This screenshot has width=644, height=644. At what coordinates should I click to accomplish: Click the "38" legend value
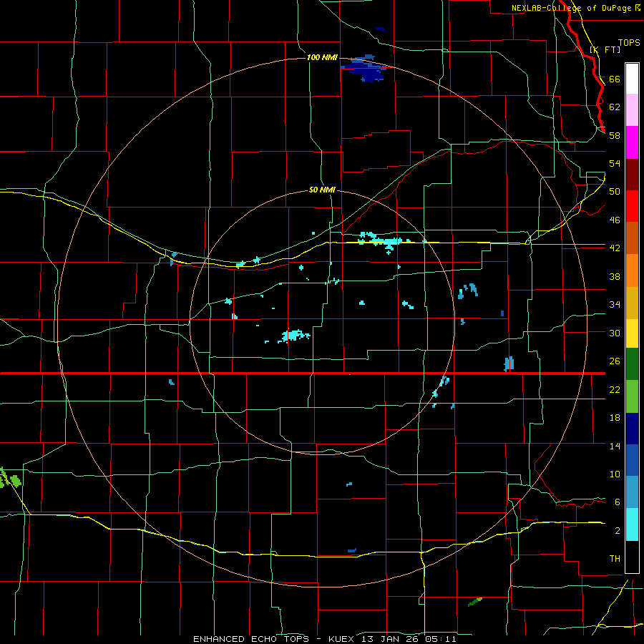[615, 276]
